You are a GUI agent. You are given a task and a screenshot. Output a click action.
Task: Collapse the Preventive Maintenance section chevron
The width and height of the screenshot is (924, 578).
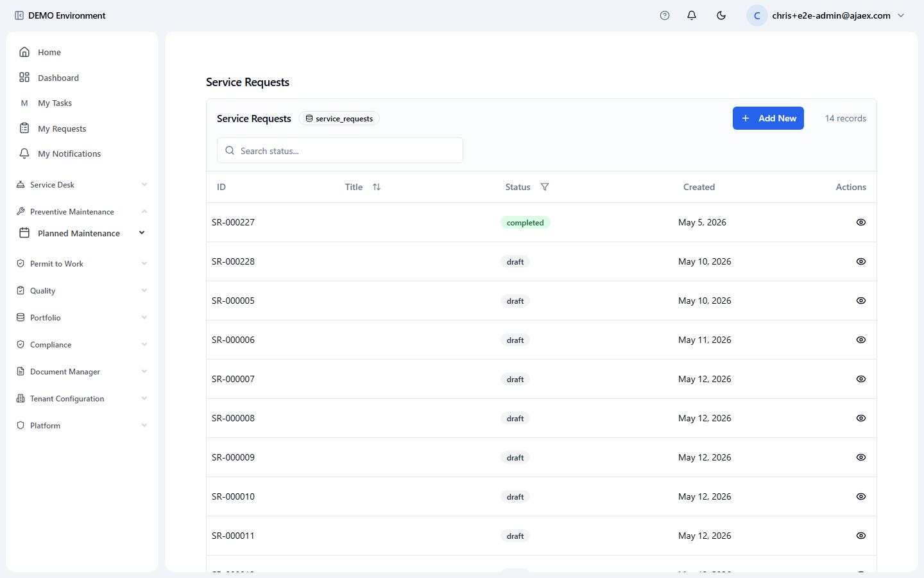144,211
